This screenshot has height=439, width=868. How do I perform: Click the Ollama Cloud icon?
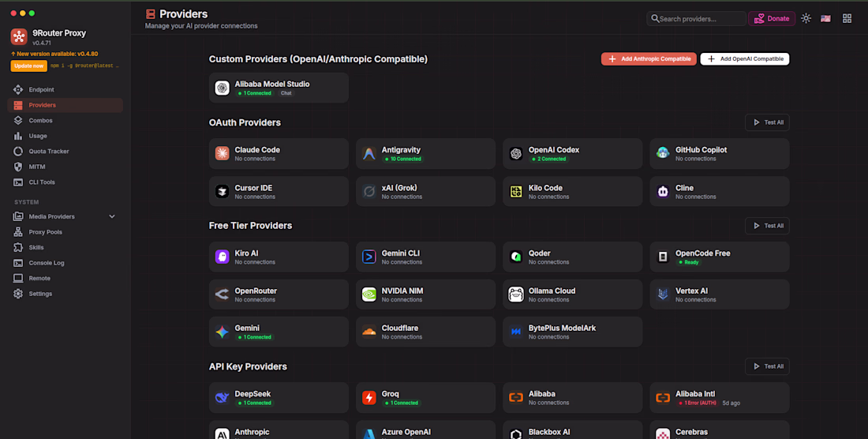[x=516, y=295]
